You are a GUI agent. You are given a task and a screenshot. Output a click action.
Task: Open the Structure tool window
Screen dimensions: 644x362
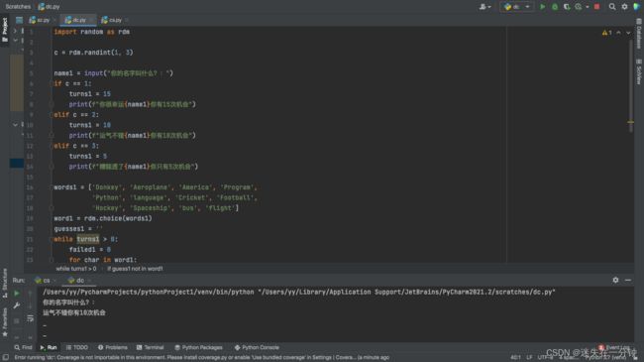(x=5, y=283)
